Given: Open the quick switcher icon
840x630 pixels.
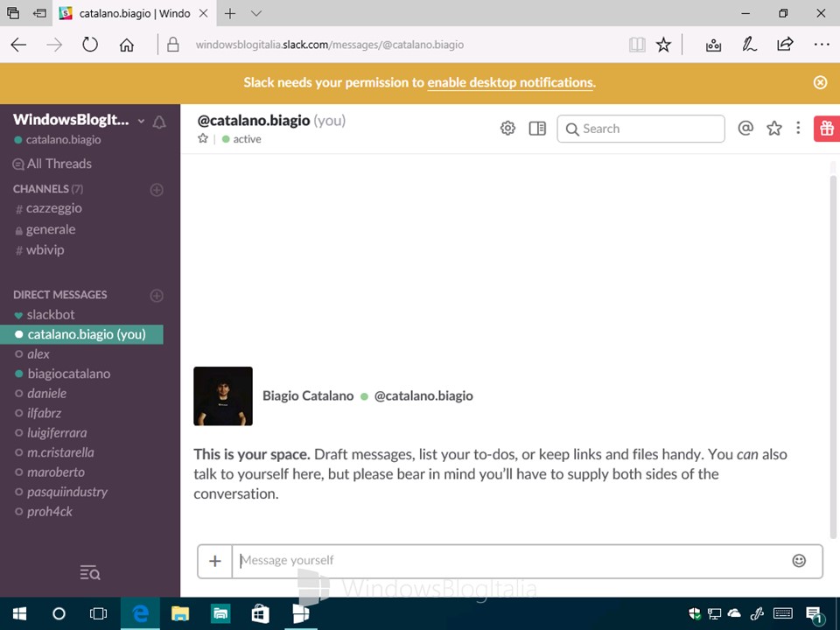Looking at the screenshot, I should coord(90,573).
